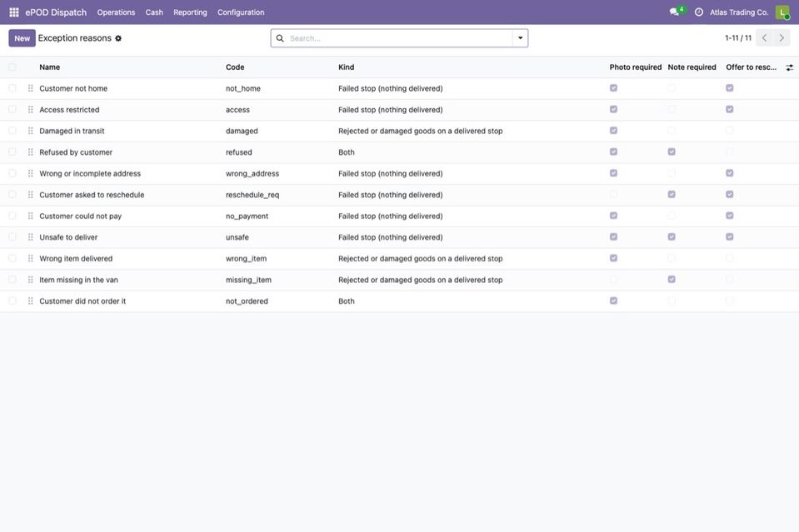Open the Operations menu
The width and height of the screenshot is (799, 532).
(x=116, y=12)
